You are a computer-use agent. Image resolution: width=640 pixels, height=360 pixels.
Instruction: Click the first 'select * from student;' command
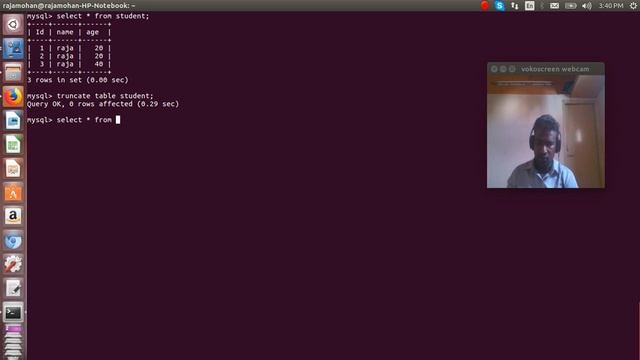[x=88, y=16]
